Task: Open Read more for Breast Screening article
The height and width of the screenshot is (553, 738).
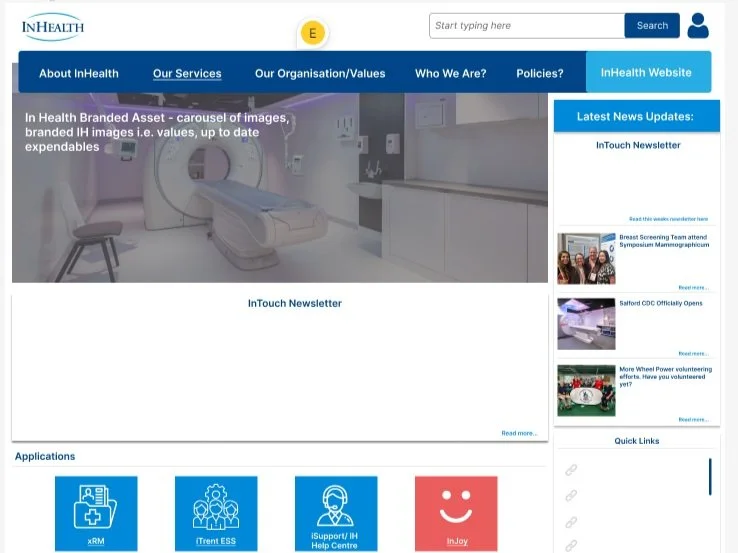Action: click(693, 287)
